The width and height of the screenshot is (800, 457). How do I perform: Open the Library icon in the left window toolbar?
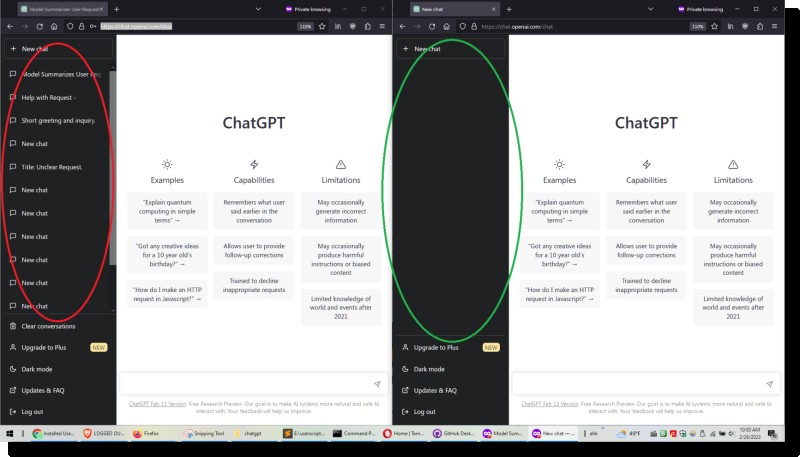(338, 27)
